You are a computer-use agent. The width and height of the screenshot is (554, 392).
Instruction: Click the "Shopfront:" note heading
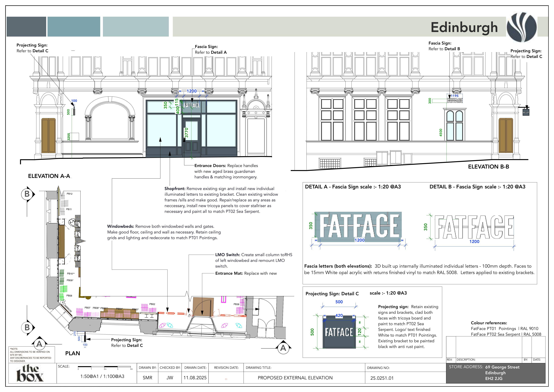(x=175, y=189)
